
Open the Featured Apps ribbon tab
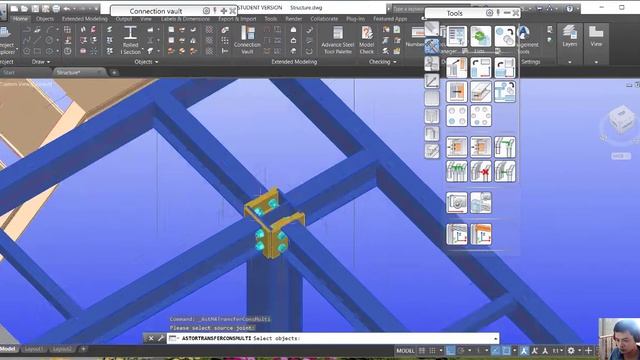coord(390,19)
